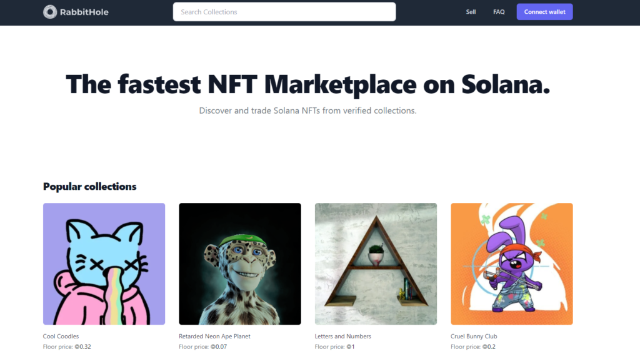Open the Sell page
Viewport: 640px width, 364px height.
click(471, 12)
